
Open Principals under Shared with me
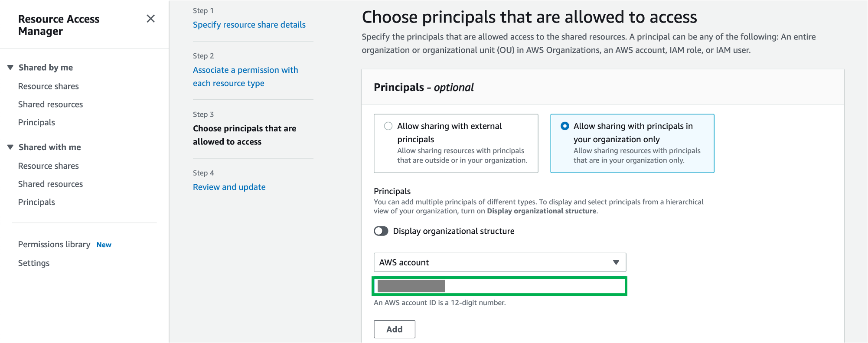36,203
